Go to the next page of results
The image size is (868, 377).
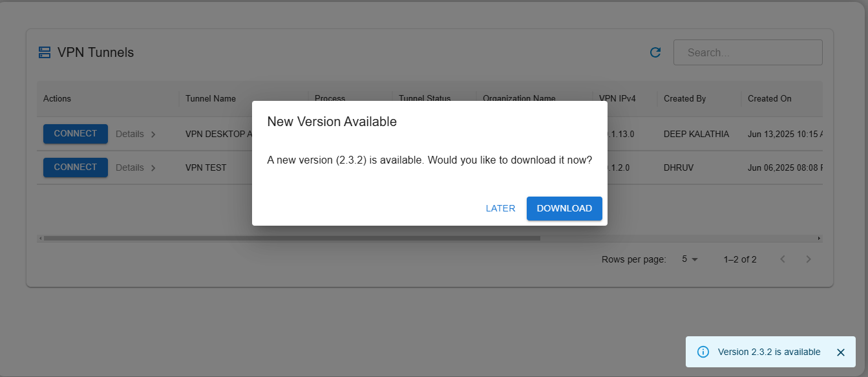808,259
